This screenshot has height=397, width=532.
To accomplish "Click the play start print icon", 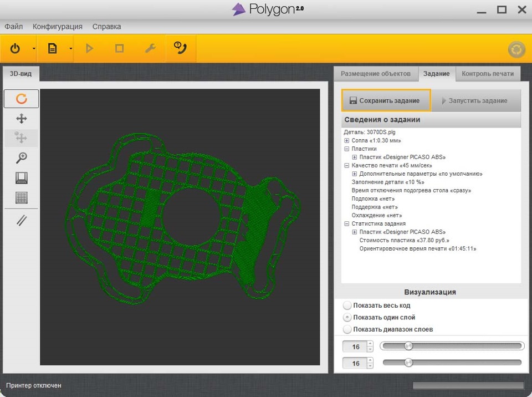I will coord(90,49).
